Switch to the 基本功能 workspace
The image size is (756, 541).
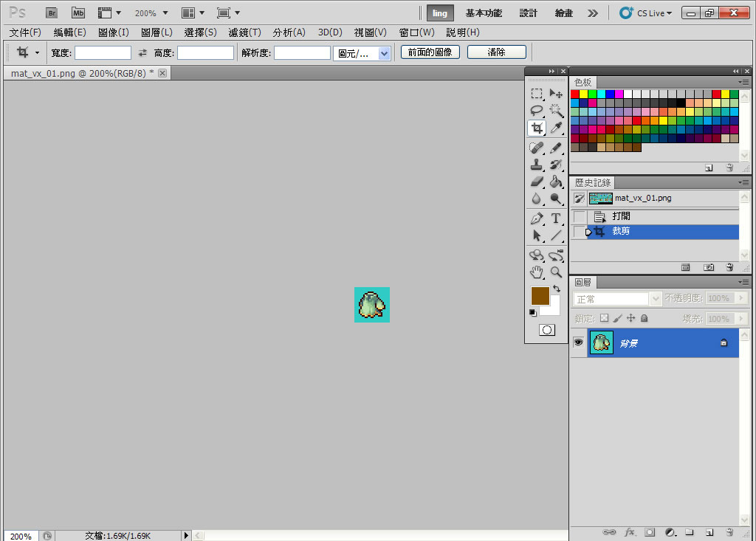point(484,13)
